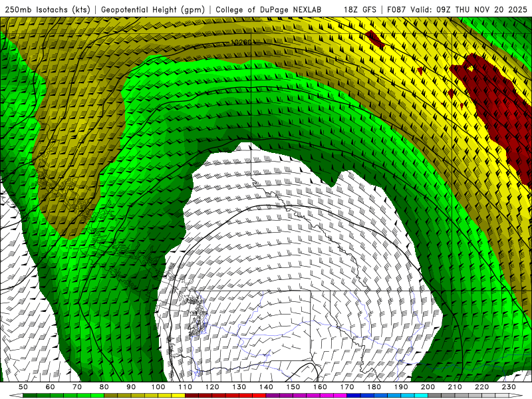The width and height of the screenshot is (532, 399).
Task: Click the legend value '110'
Action: click(185, 387)
